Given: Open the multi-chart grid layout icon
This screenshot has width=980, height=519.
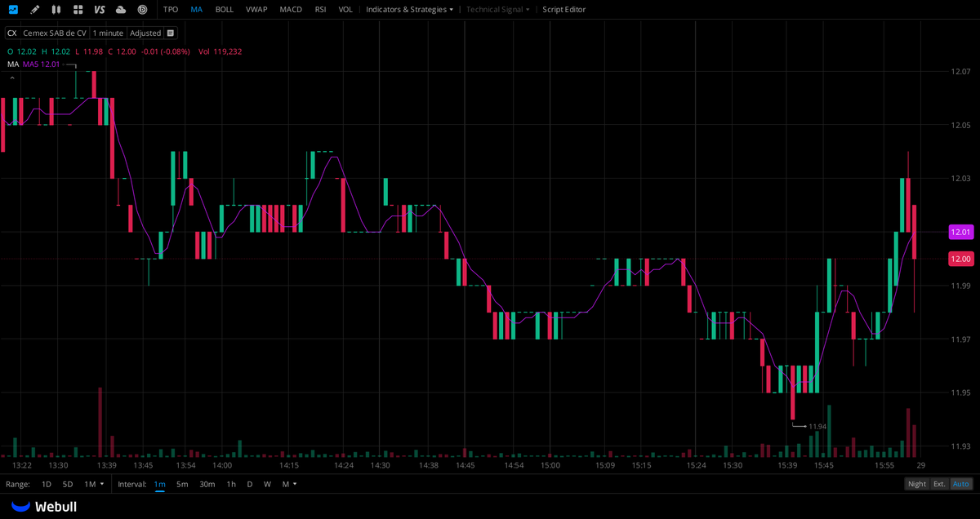Looking at the screenshot, I should 78,10.
